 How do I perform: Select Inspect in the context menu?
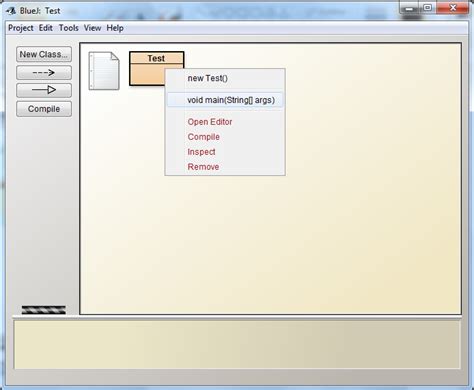(225, 152)
